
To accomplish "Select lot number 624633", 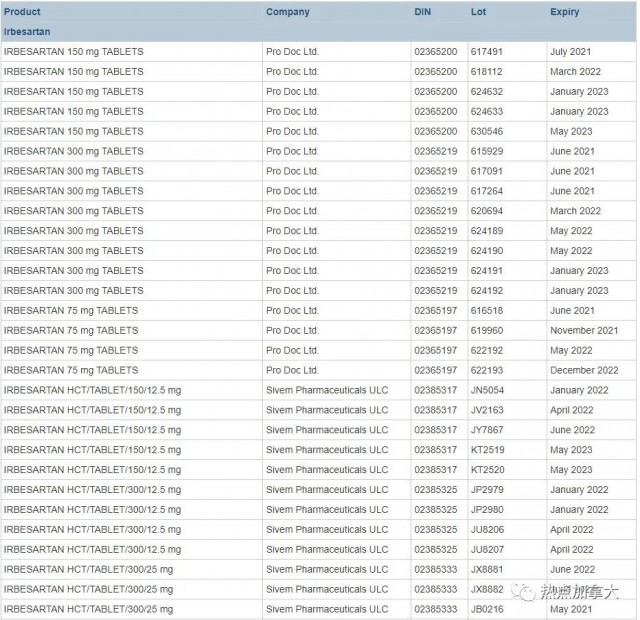I will pyautogui.click(x=487, y=112).
